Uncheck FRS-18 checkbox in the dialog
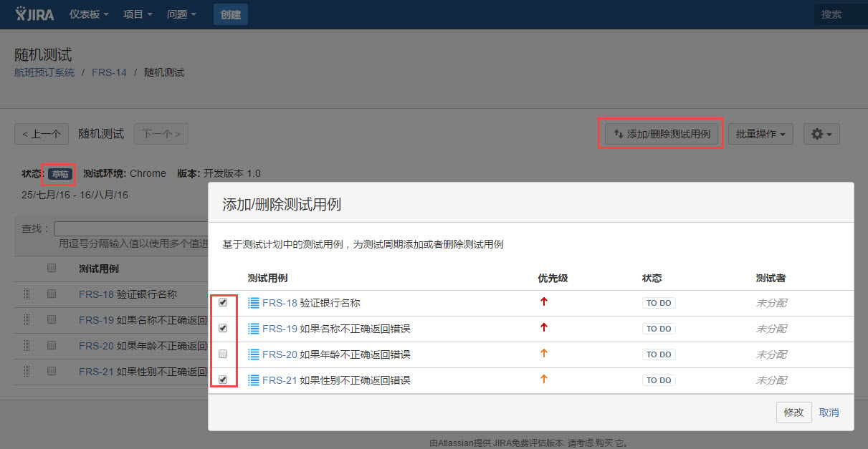 223,302
